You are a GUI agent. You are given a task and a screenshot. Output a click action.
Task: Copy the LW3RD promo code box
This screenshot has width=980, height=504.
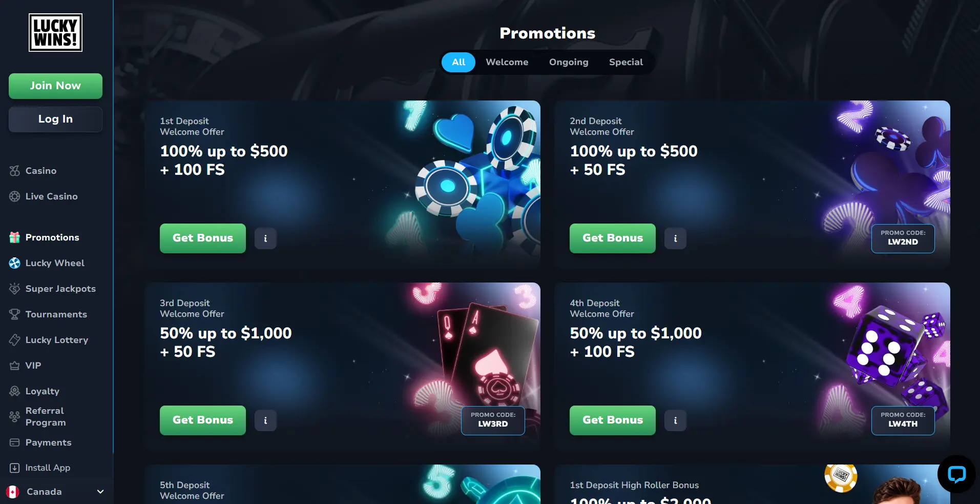point(493,420)
